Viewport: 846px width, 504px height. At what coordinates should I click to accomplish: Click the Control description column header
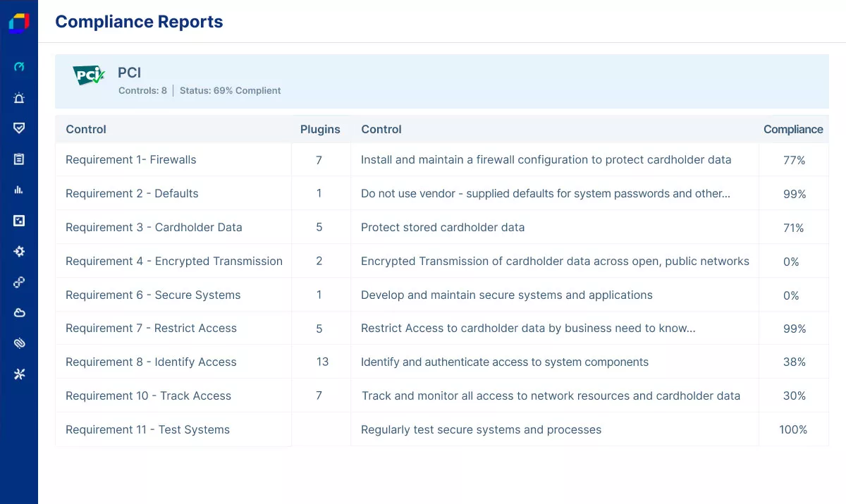381,129
